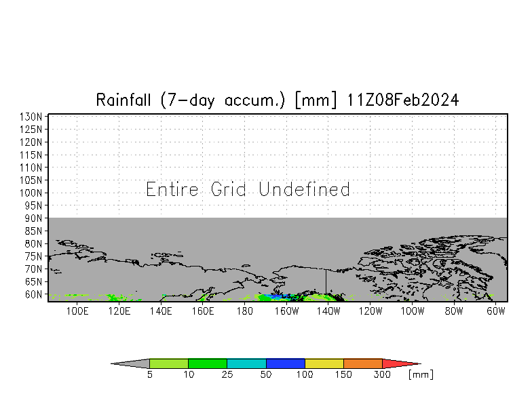Click the '120W' longitude axis label
This screenshot has height=415, width=532.
click(370, 311)
